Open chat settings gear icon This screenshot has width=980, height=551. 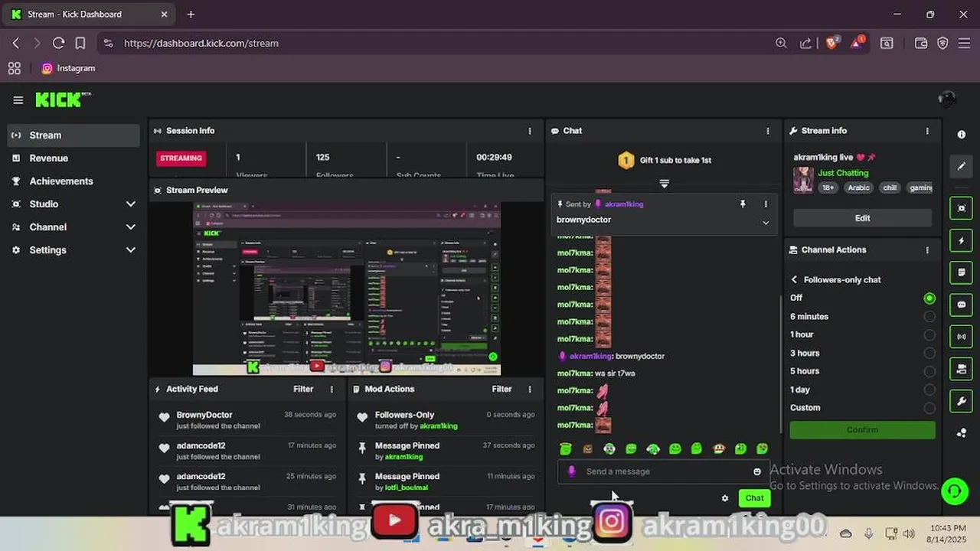(x=725, y=498)
